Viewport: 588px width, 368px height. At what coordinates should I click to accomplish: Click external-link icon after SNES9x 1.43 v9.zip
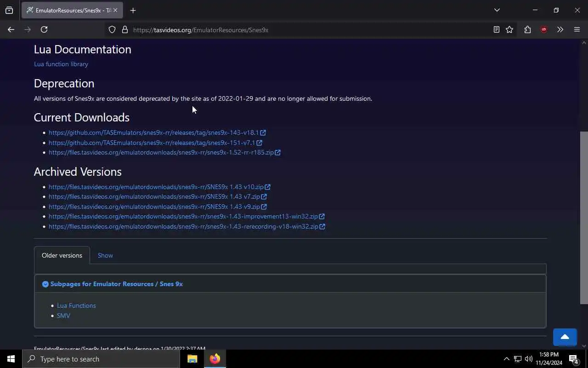tap(264, 207)
